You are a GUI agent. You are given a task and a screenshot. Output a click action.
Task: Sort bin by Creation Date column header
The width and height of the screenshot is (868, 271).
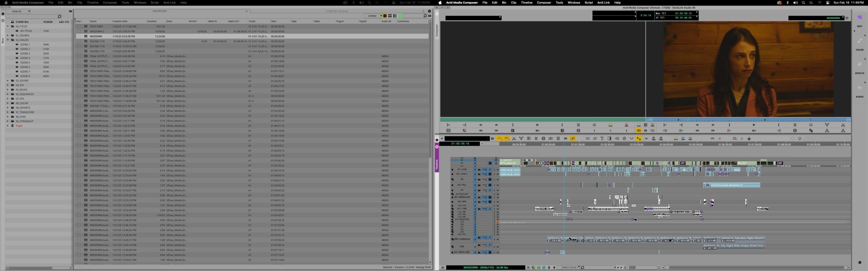[x=120, y=21]
